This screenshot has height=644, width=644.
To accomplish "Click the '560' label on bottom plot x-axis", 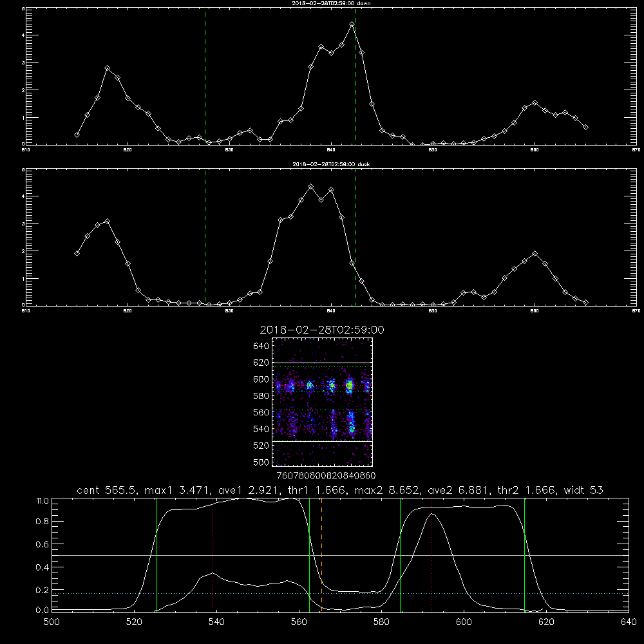I will 299,622.
